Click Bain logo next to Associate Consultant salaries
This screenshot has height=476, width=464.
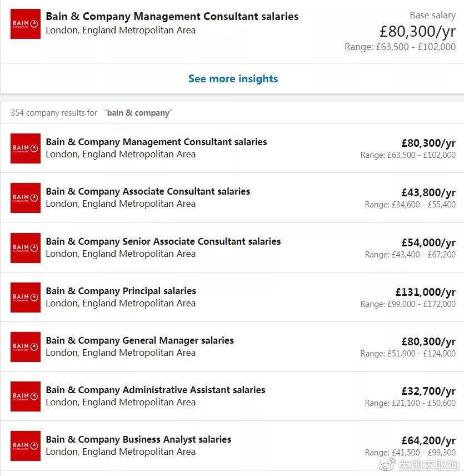26,198
